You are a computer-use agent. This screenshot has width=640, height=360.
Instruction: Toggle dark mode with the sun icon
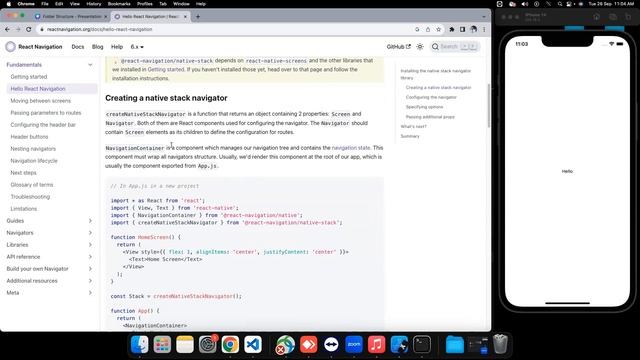coord(420,47)
